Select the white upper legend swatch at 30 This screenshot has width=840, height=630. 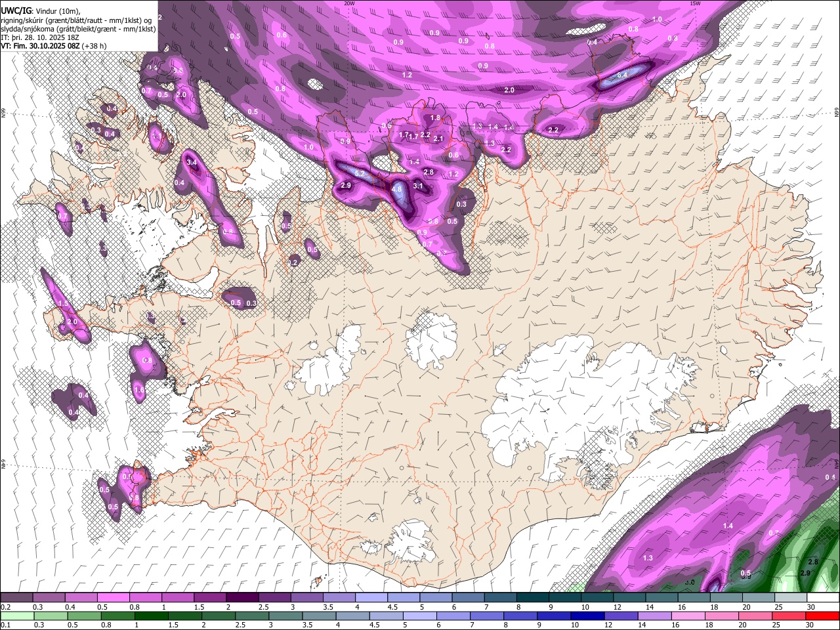click(822, 598)
